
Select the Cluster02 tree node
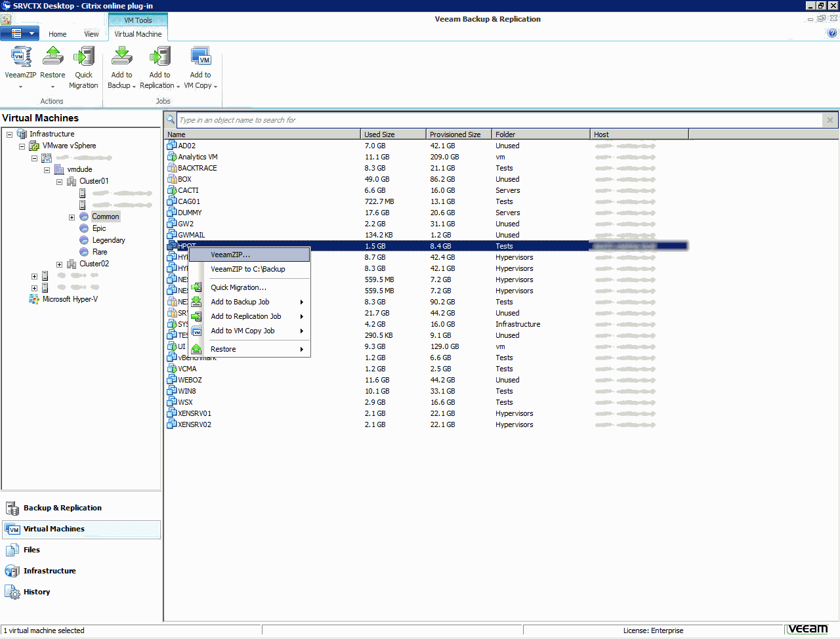94,264
